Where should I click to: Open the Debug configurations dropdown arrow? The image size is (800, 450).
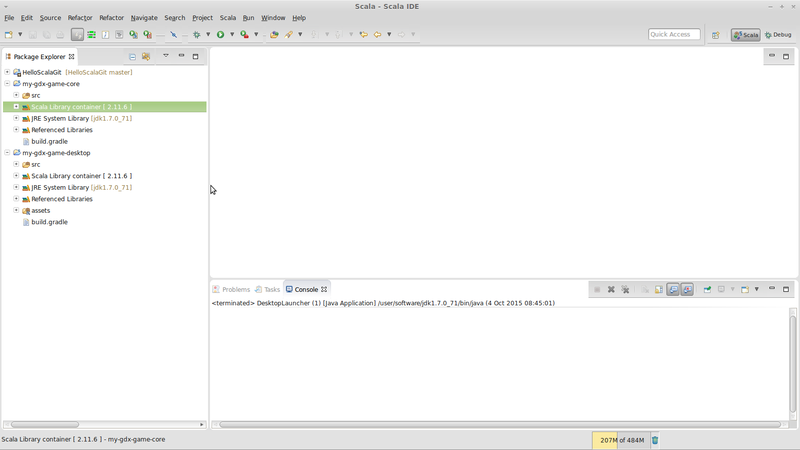click(208, 35)
